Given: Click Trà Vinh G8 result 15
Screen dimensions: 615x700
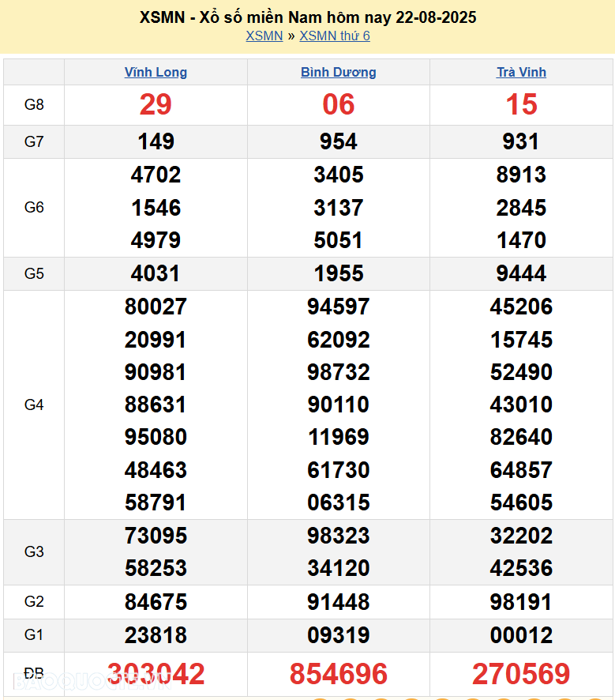Looking at the screenshot, I should (x=521, y=104).
